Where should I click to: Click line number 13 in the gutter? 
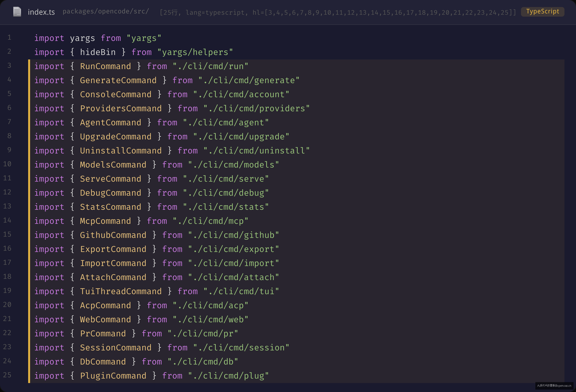coord(7,206)
